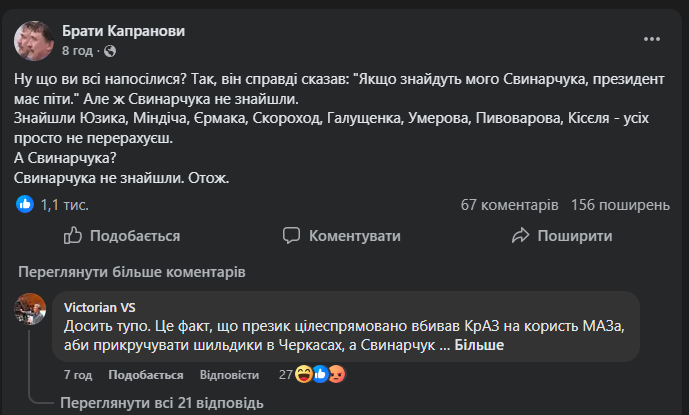Expand "Переглянути більше коментарів"
This screenshot has height=415, width=689.
pos(130,272)
